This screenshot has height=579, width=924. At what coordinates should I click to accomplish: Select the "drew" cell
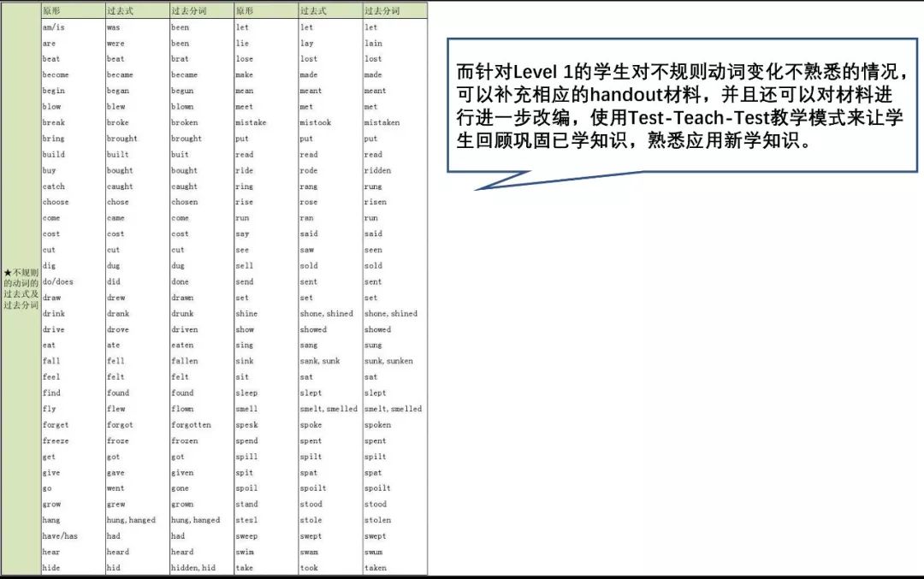(x=116, y=298)
